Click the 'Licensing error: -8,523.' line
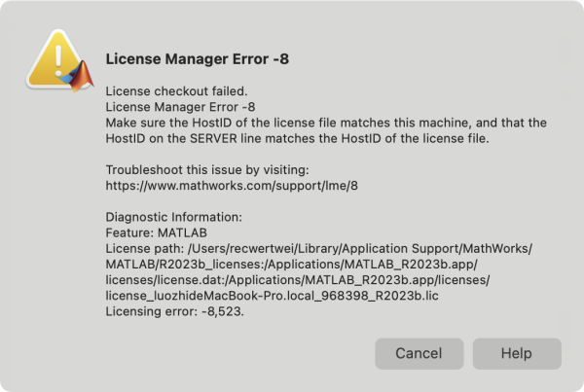Image resolution: width=584 pixels, height=392 pixels. click(x=175, y=311)
